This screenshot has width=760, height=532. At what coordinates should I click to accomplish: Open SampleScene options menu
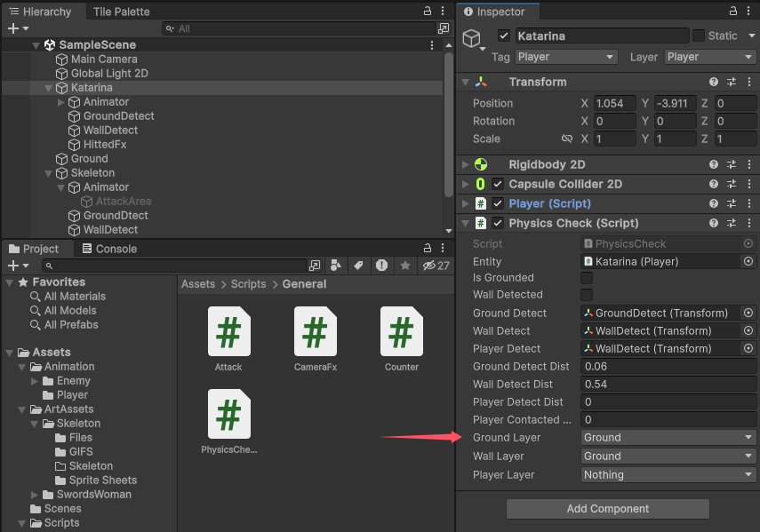pos(431,45)
